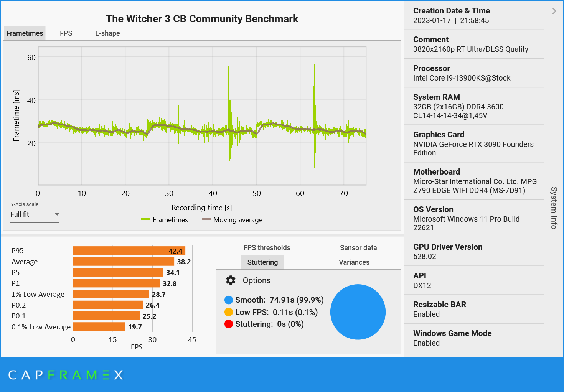564x392 pixels.
Task: Select the Stuttering tab
Action: 262,262
